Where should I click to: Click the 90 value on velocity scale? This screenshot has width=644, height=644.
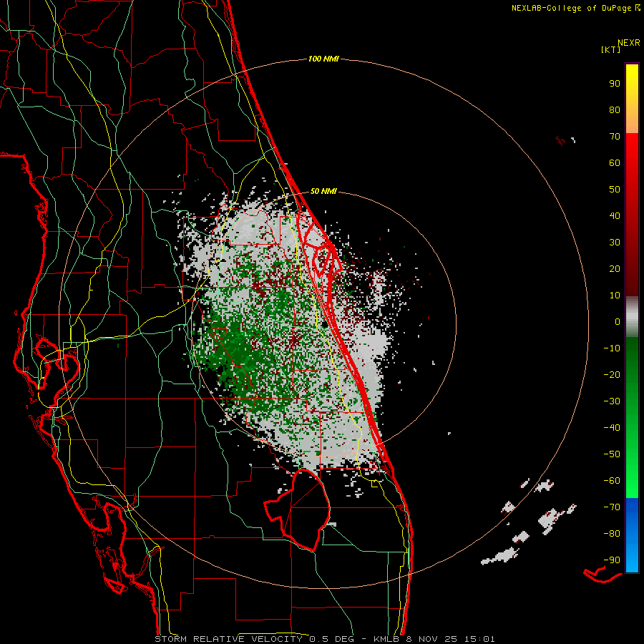[615, 84]
